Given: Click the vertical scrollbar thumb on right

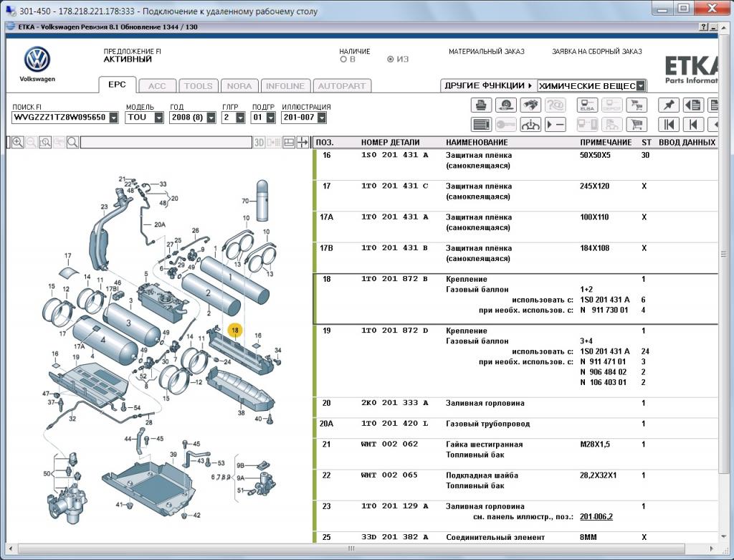Looking at the screenshot, I should (x=724, y=255).
